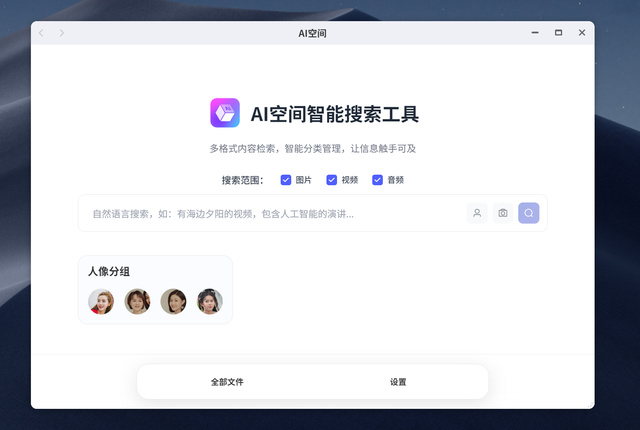This screenshot has width=640, height=430.
Task: Uncheck the 图片 checkbox
Action: [286, 180]
